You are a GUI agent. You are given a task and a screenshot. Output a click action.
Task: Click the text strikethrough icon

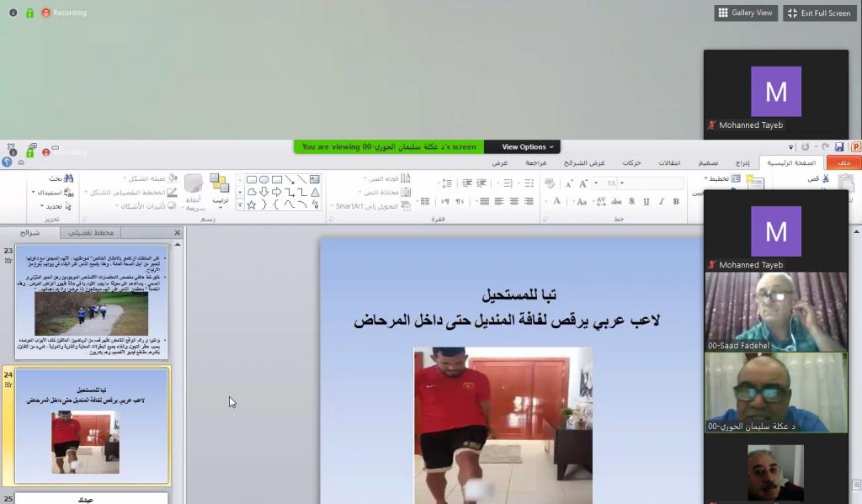[615, 201]
